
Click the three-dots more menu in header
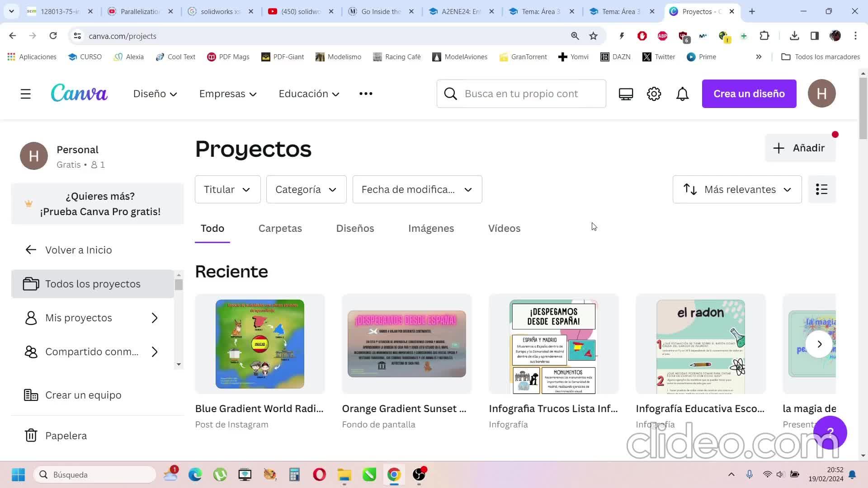366,94
